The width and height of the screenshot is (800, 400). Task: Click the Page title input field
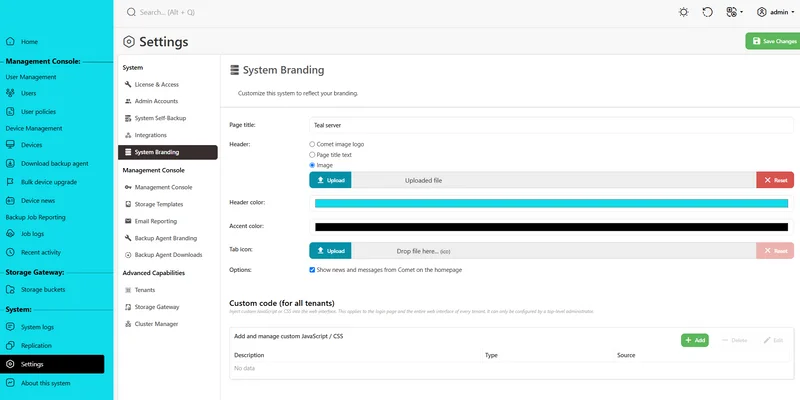coord(552,125)
